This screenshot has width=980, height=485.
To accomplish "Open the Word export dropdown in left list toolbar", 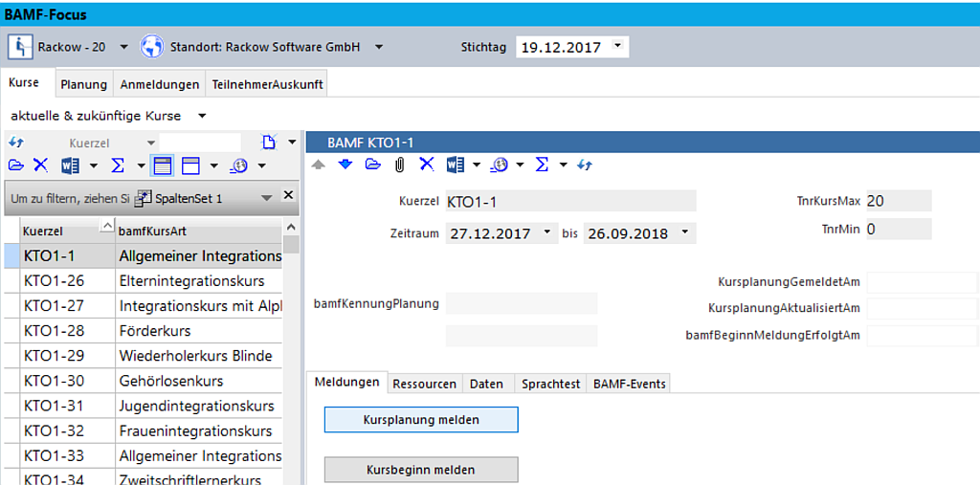I will [93, 166].
